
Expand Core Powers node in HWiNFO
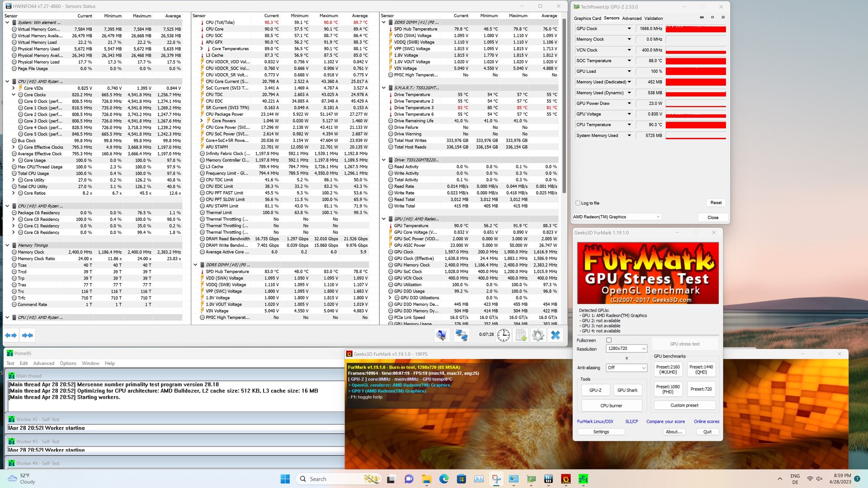pos(202,121)
